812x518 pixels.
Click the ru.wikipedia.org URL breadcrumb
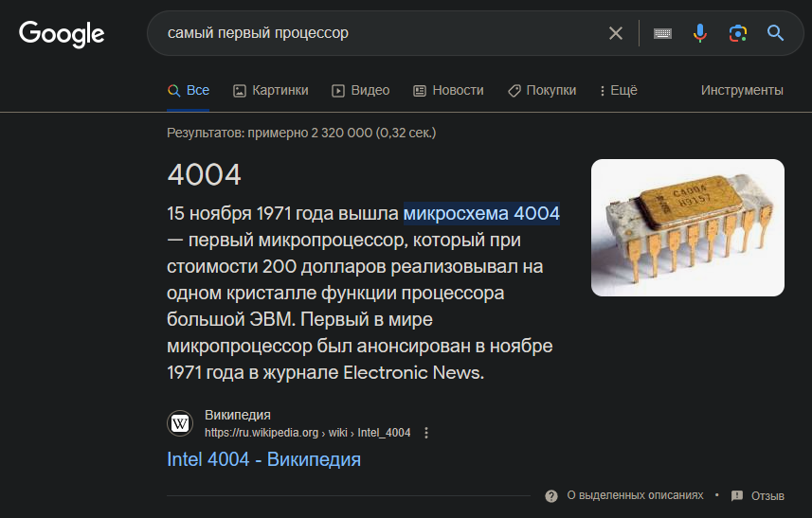(308, 433)
